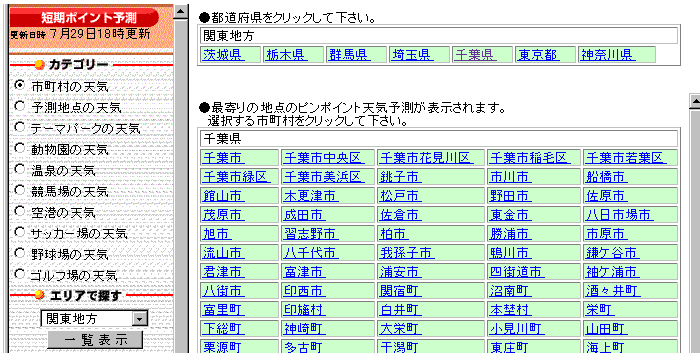Click 千葉市 city link

[x=223, y=158]
